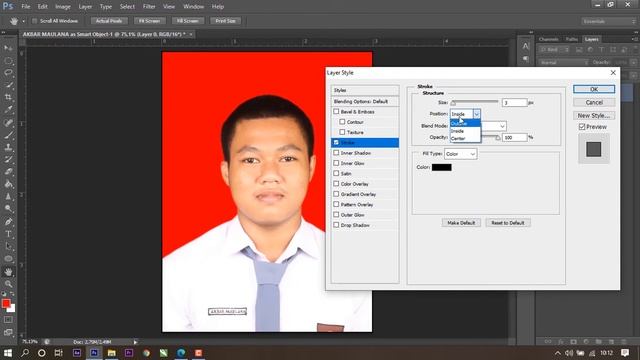The width and height of the screenshot is (640, 360).
Task: Uncheck the Stroke style checkbox
Action: [x=336, y=142]
